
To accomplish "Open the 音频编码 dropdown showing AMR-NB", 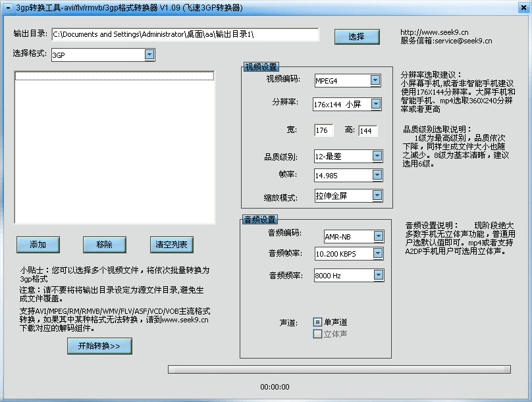I will pyautogui.click(x=380, y=236).
